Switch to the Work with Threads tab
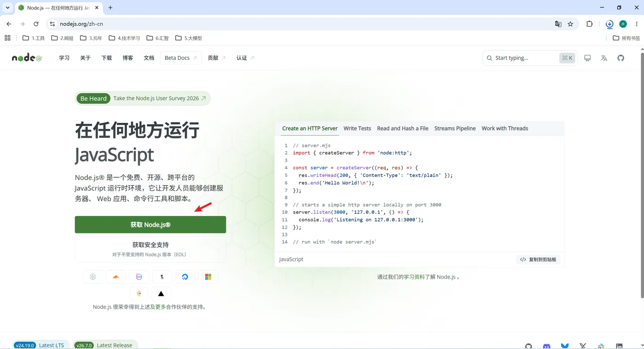Screen dimensions: 644x349 click(505, 128)
